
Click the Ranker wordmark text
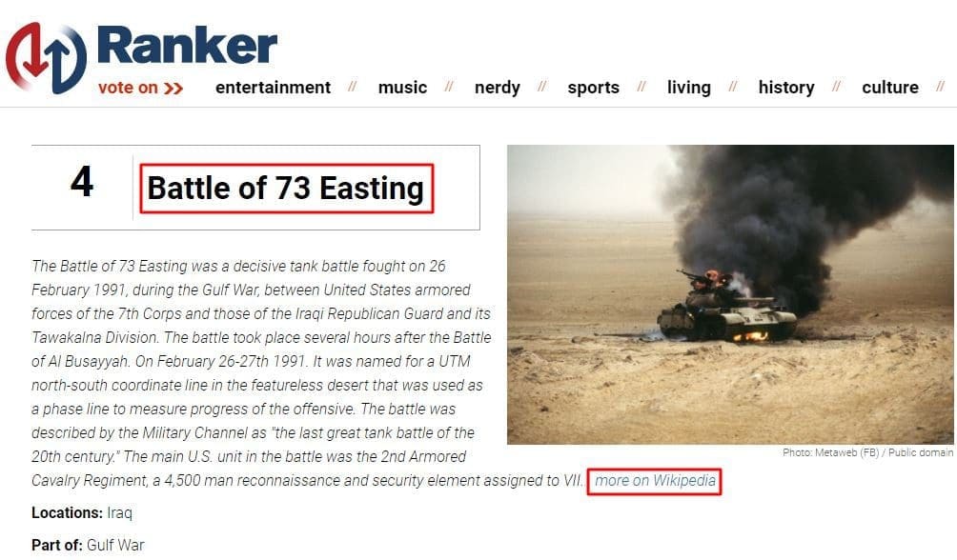[x=187, y=47]
